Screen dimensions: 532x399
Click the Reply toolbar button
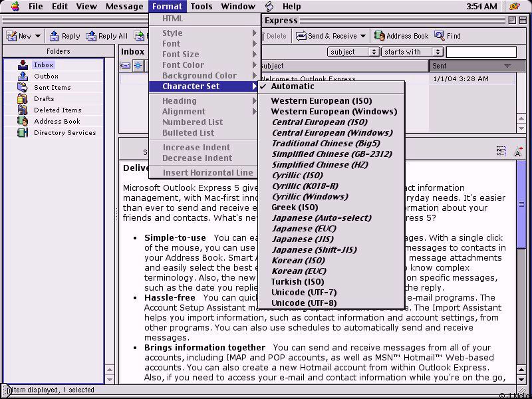coord(65,36)
